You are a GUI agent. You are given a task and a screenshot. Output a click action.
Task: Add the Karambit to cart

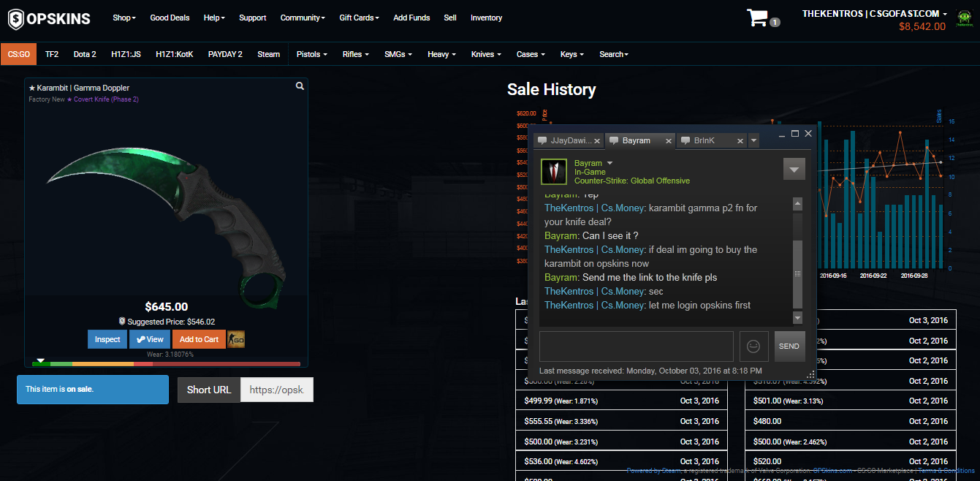click(199, 339)
